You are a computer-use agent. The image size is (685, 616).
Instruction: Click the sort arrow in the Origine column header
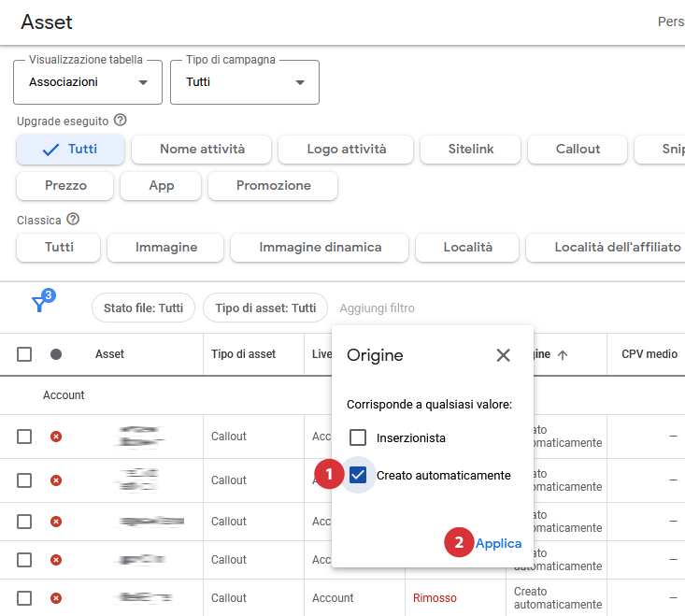[563, 355]
